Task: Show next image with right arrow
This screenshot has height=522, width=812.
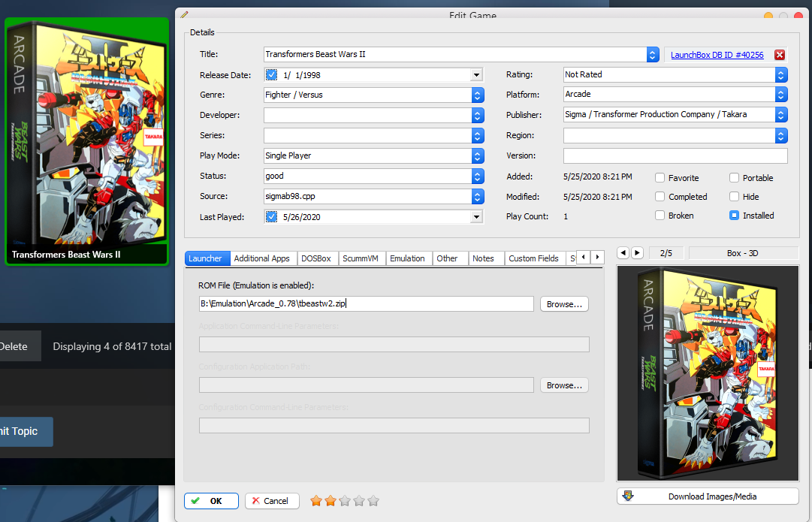Action: pyautogui.click(x=638, y=252)
